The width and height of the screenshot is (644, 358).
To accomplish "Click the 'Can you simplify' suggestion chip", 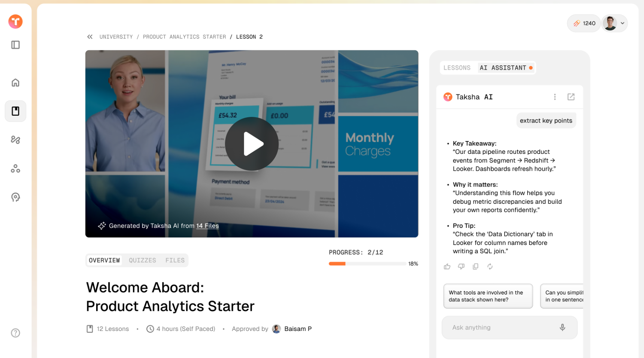I will tap(562, 296).
